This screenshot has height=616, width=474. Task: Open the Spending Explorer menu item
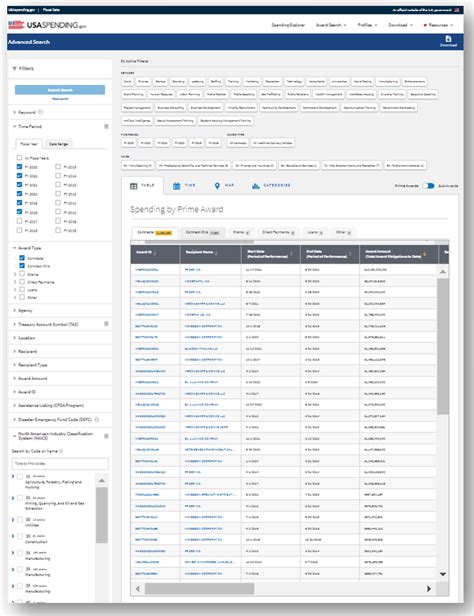[x=288, y=25]
